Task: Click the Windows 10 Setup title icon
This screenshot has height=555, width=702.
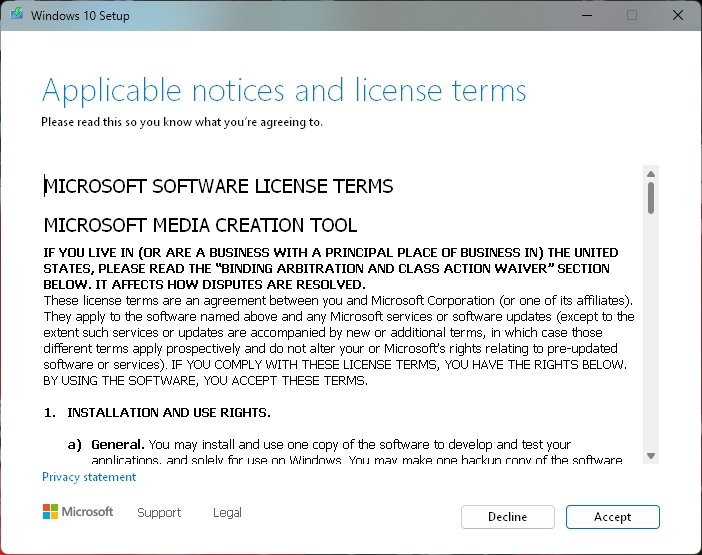Action: point(17,14)
